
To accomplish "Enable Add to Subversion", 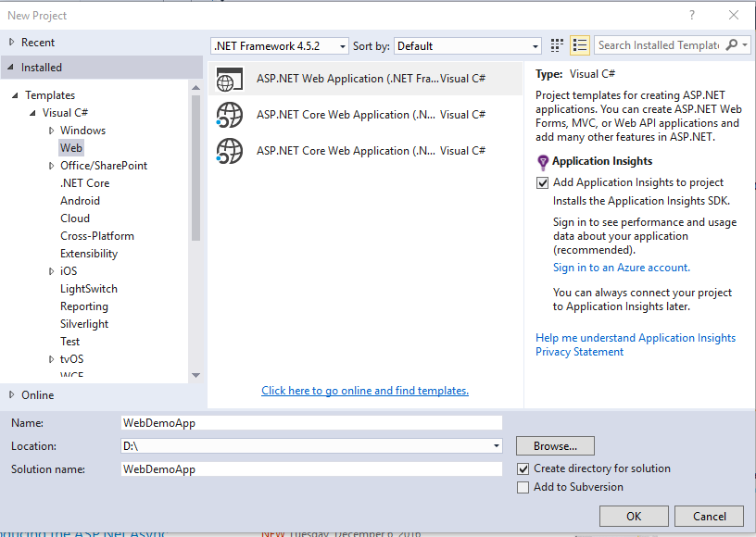I will coord(523,487).
